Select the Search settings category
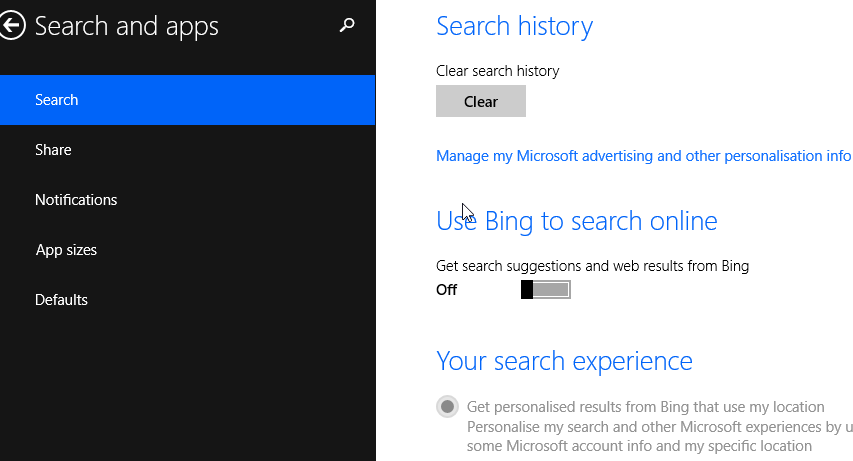Viewport: 853px width, 461px height. pyautogui.click(x=188, y=100)
